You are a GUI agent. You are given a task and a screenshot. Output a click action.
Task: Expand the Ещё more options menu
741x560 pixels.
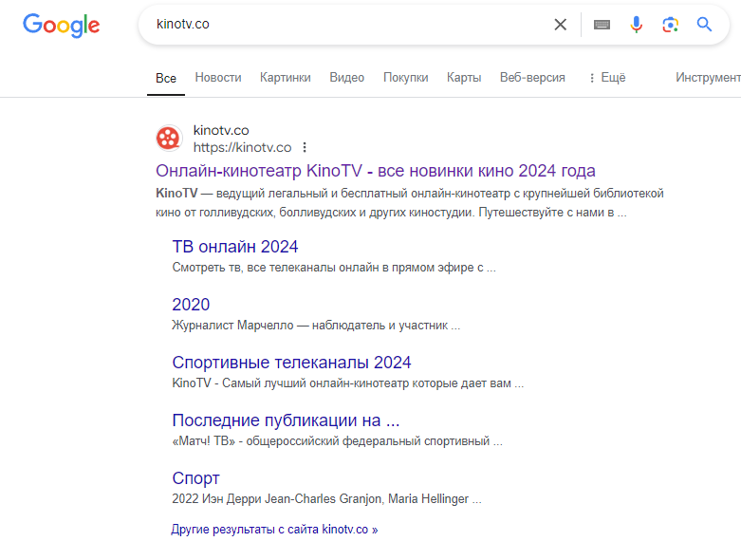click(x=607, y=78)
